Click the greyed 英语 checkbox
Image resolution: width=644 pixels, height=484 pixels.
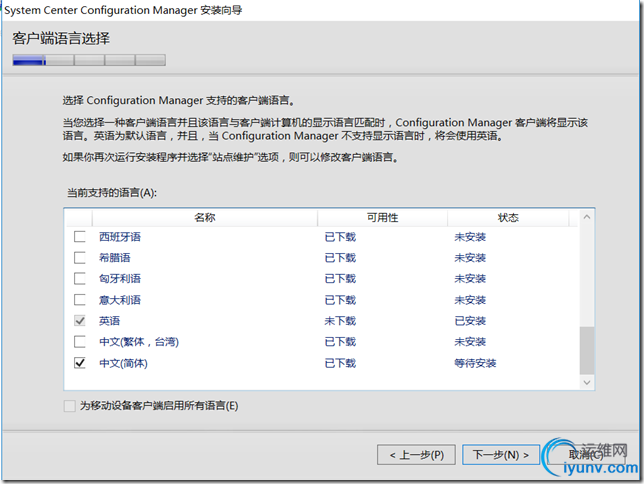pyautogui.click(x=80, y=320)
